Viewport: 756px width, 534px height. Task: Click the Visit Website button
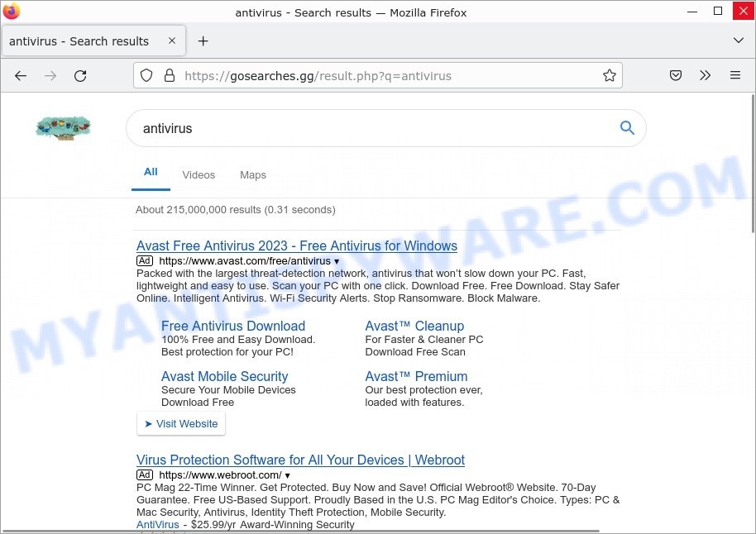click(x=181, y=423)
